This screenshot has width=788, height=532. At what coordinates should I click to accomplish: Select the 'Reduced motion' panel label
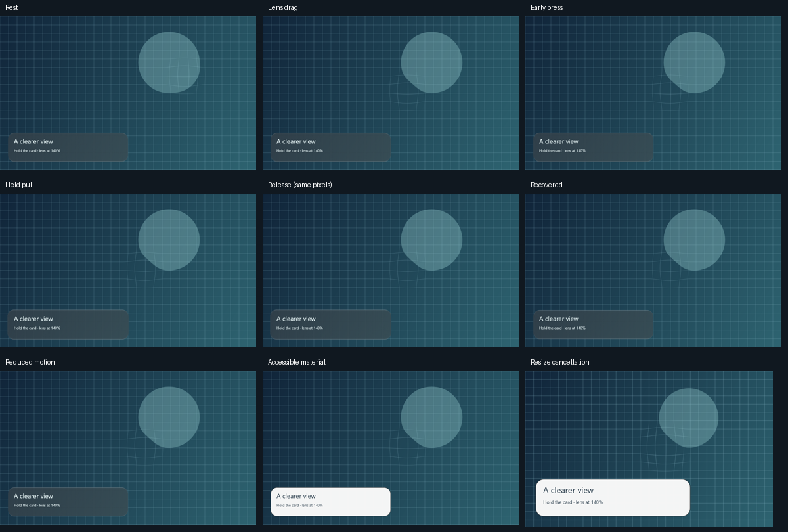(x=30, y=362)
